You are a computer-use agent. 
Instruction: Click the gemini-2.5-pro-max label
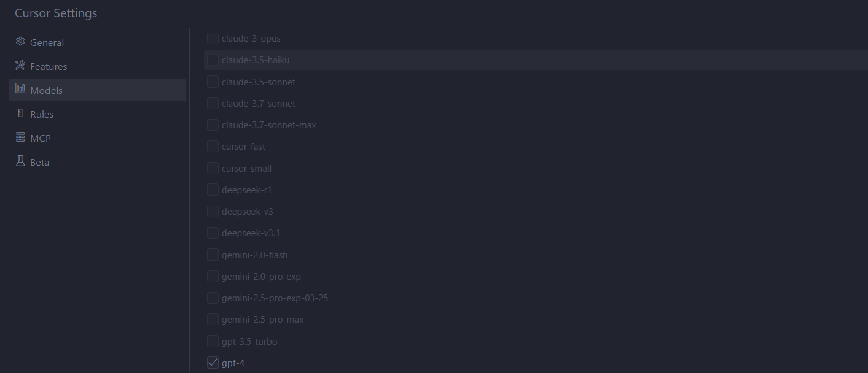point(263,319)
